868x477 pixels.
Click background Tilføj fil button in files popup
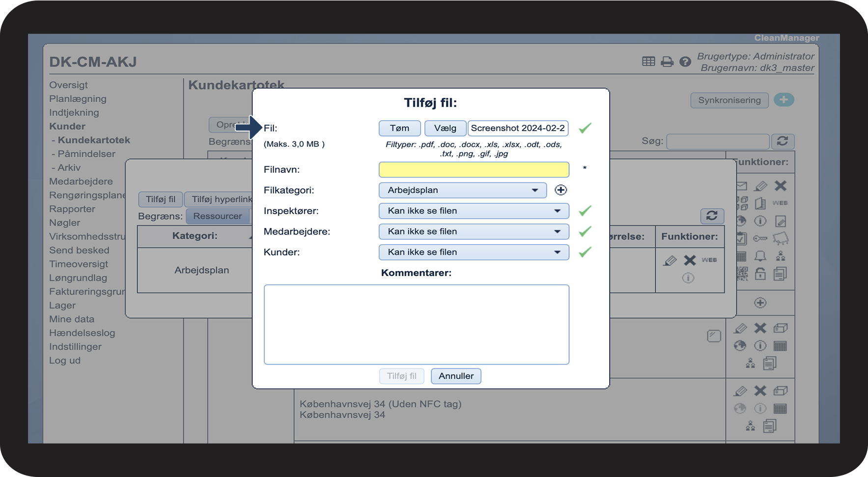[x=161, y=199]
